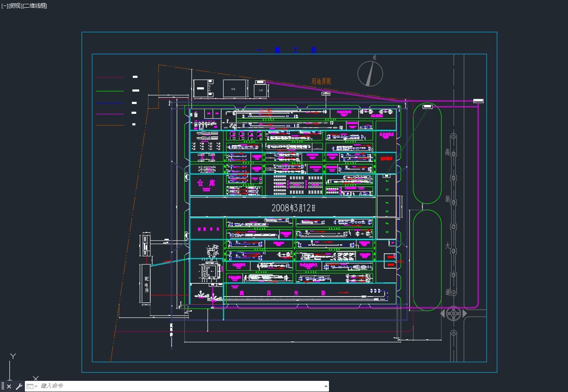Screen dimensions: 568x392
Task: Select the 用地界限 boundary label
Action: pyautogui.click(x=321, y=81)
